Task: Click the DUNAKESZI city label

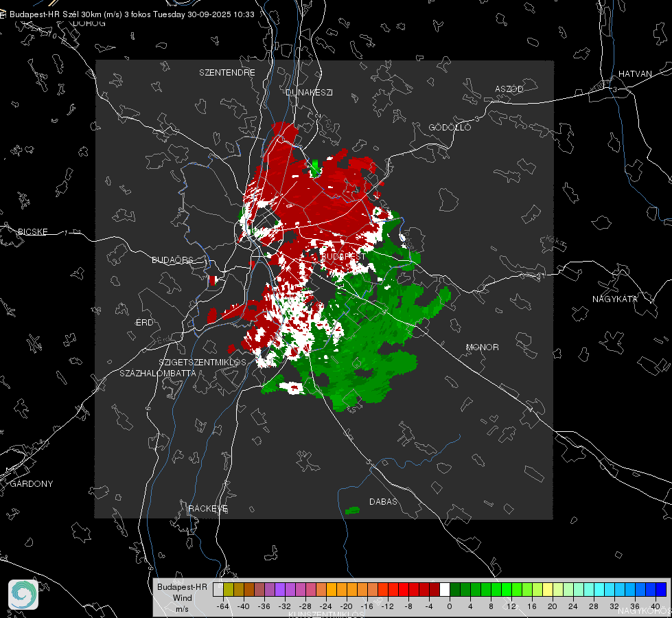Action: tap(309, 92)
